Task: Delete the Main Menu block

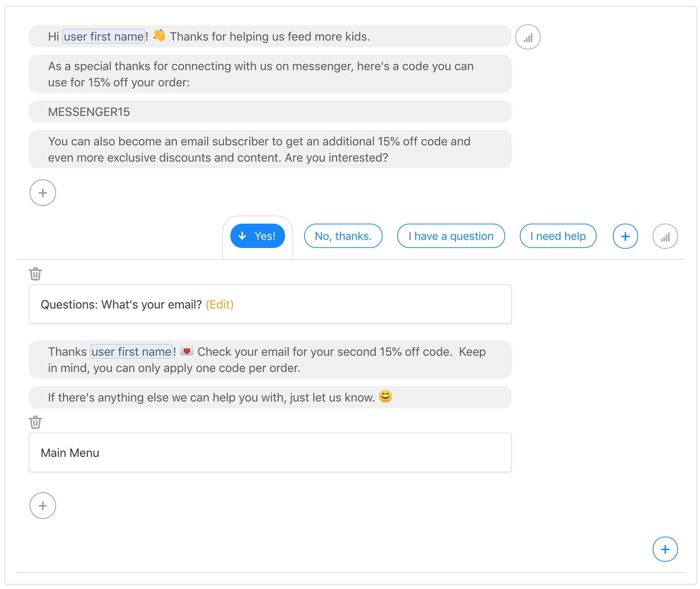Action: pos(35,422)
